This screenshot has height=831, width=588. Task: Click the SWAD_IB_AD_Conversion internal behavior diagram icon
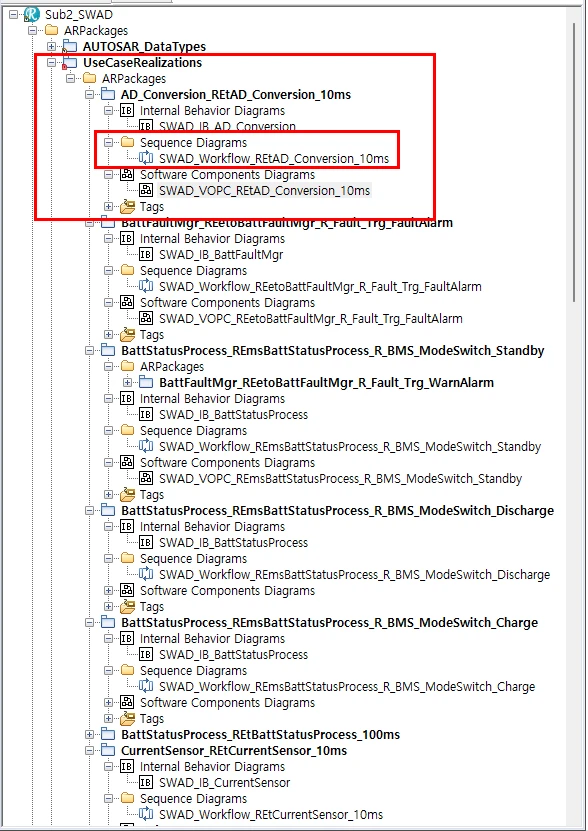click(146, 126)
